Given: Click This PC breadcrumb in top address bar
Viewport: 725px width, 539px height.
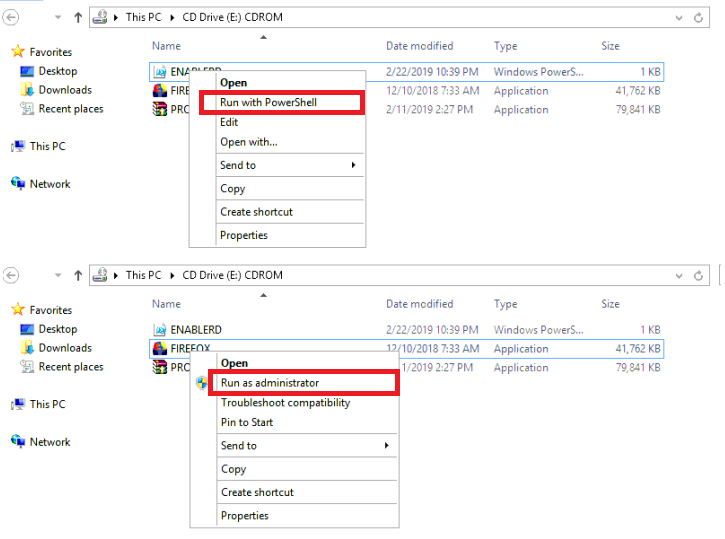Looking at the screenshot, I should coord(143,17).
